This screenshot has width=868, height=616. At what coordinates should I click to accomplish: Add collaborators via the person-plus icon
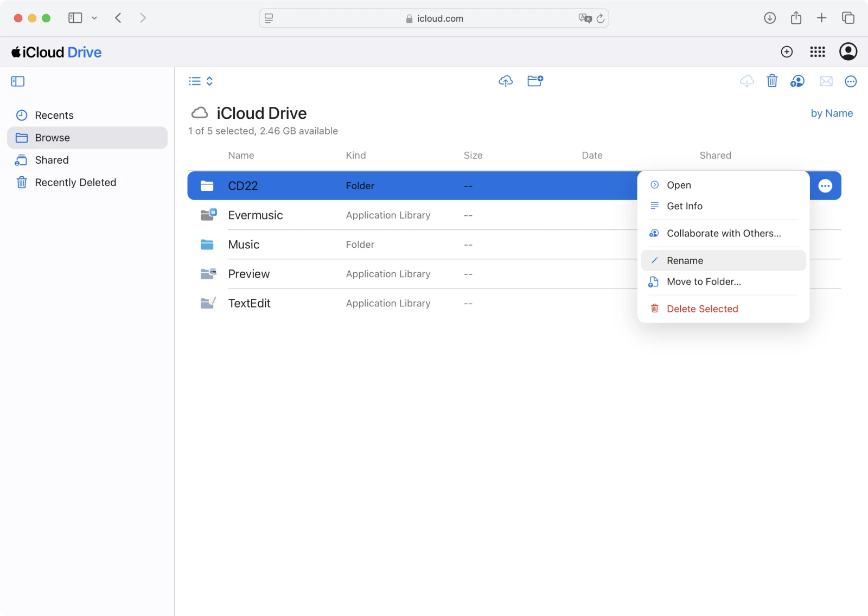tap(797, 81)
